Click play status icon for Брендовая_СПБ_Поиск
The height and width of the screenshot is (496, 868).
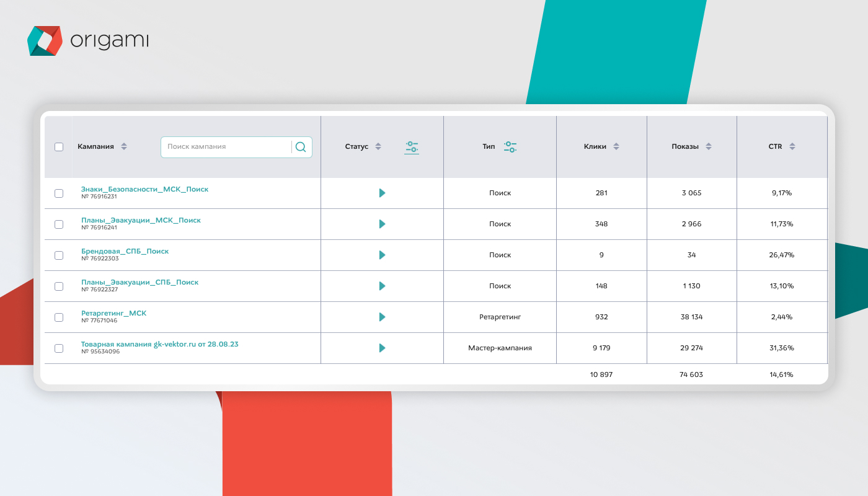pos(382,255)
